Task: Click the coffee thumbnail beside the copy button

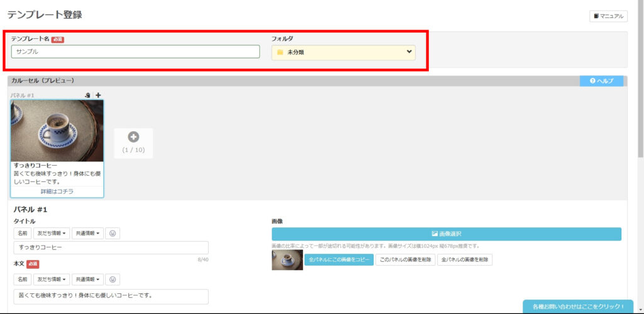Action: pyautogui.click(x=287, y=259)
